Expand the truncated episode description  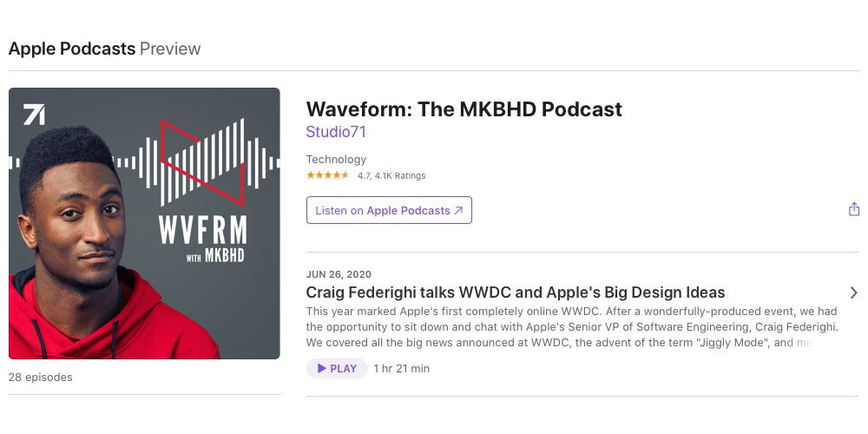[572, 326]
